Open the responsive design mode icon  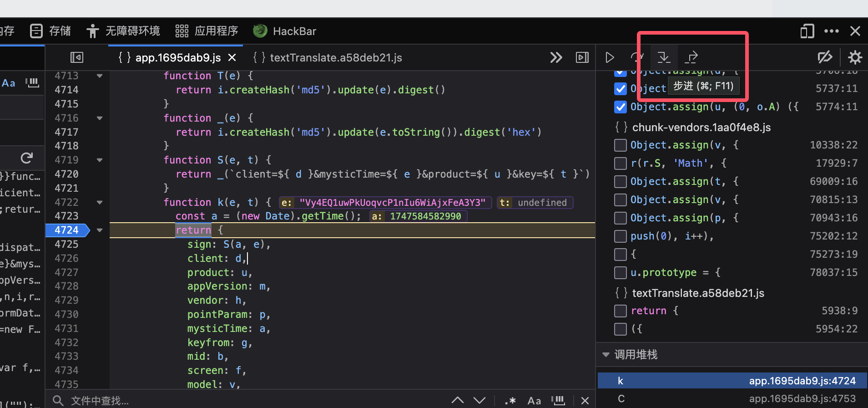click(807, 31)
